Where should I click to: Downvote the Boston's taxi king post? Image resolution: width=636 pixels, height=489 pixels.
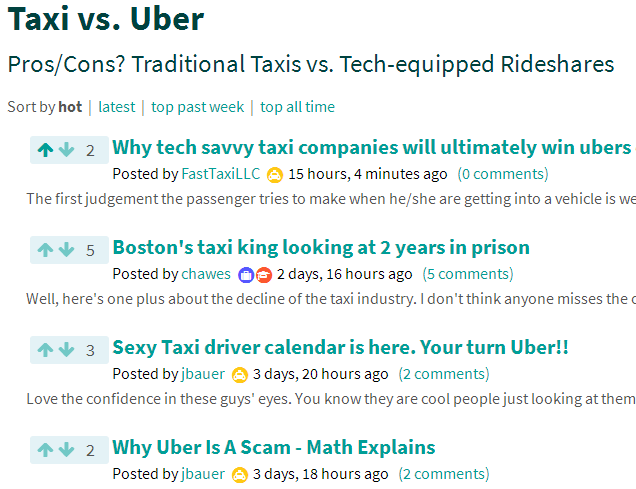click(66, 250)
